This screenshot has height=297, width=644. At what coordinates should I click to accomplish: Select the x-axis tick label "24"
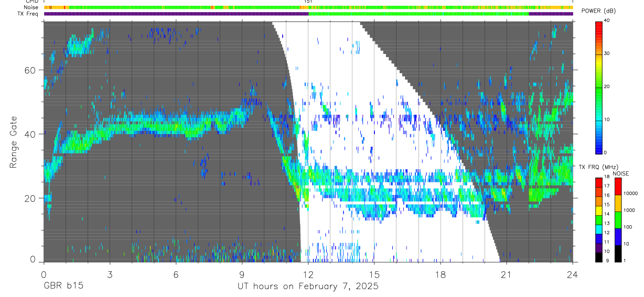[572, 274]
